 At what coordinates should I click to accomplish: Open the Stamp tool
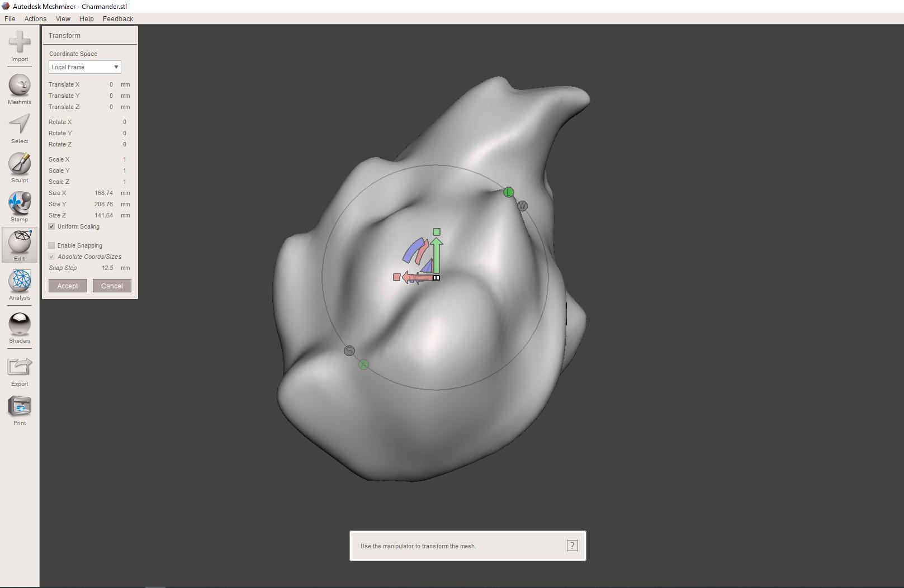pos(20,206)
